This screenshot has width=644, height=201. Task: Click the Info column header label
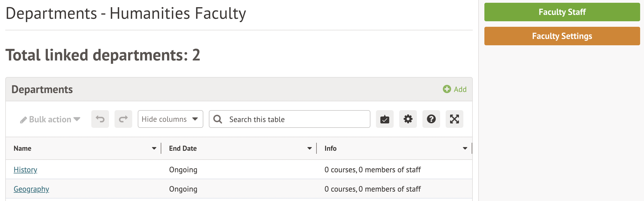click(x=331, y=149)
